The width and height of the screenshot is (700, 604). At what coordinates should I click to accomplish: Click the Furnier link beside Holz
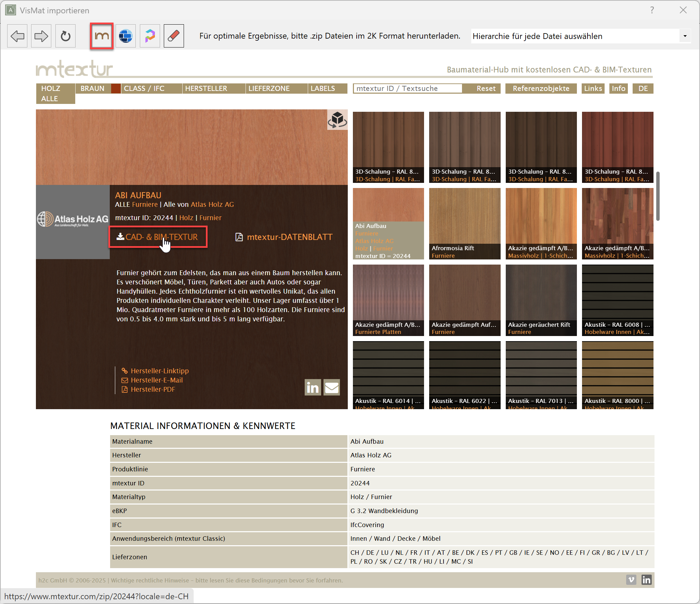(x=210, y=218)
